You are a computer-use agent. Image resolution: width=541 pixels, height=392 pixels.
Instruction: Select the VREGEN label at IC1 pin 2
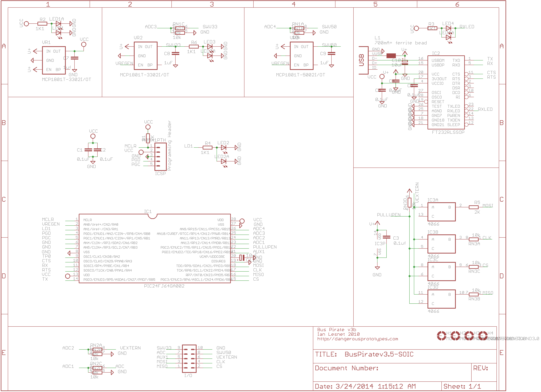pos(51,224)
